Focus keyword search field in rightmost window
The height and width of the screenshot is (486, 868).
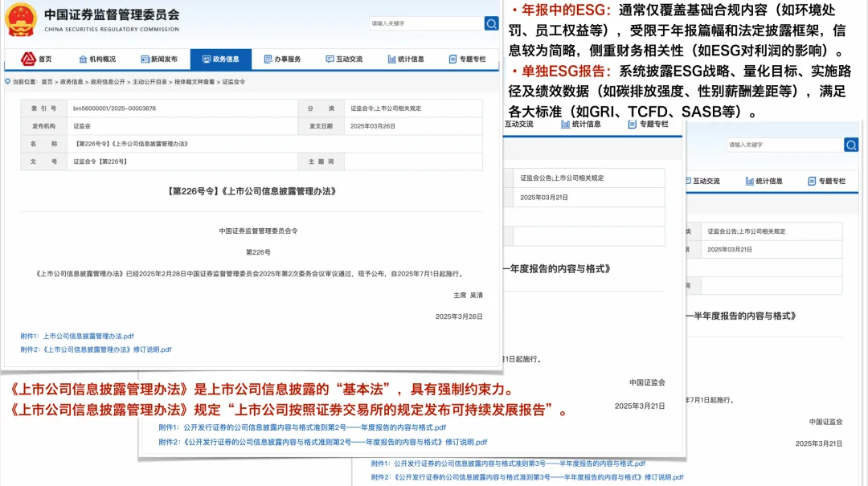click(785, 145)
